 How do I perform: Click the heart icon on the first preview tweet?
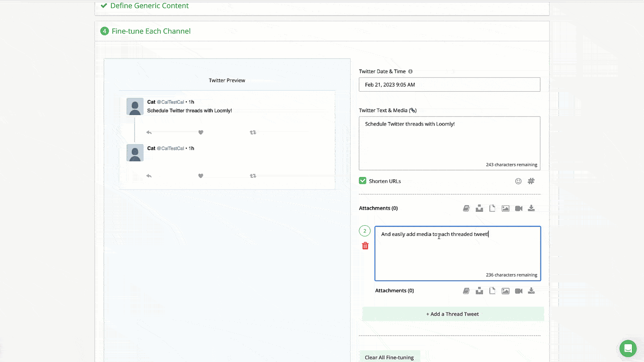click(201, 132)
